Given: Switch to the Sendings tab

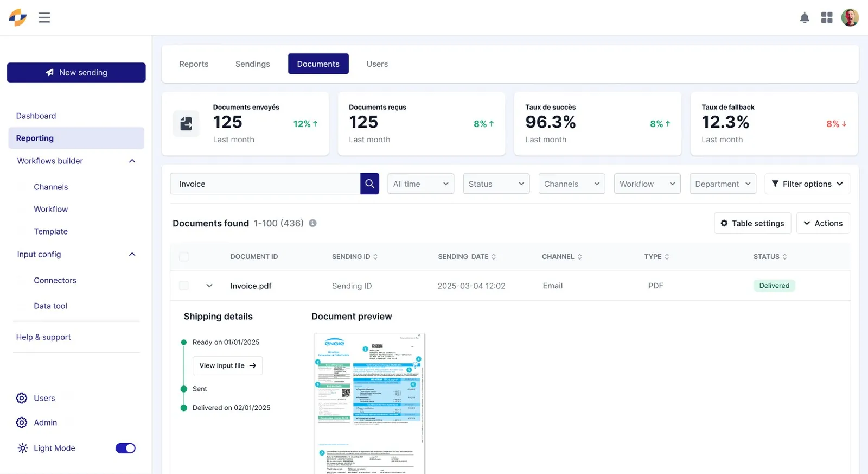Looking at the screenshot, I should click(253, 64).
